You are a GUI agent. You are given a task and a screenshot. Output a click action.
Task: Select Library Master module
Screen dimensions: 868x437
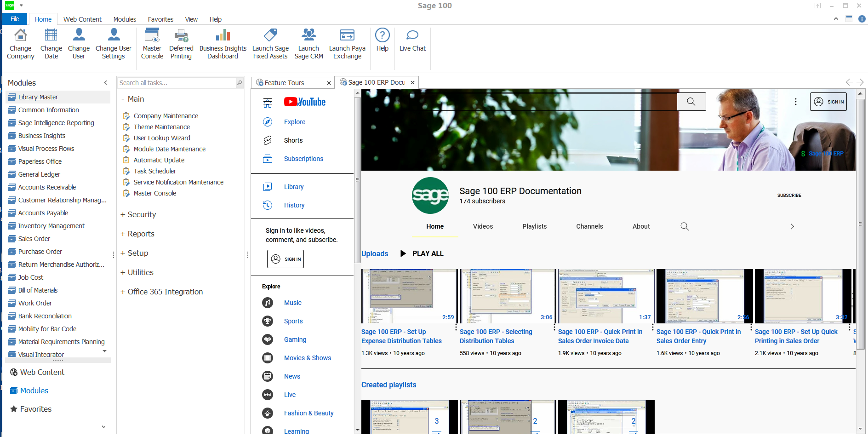[x=58, y=97]
